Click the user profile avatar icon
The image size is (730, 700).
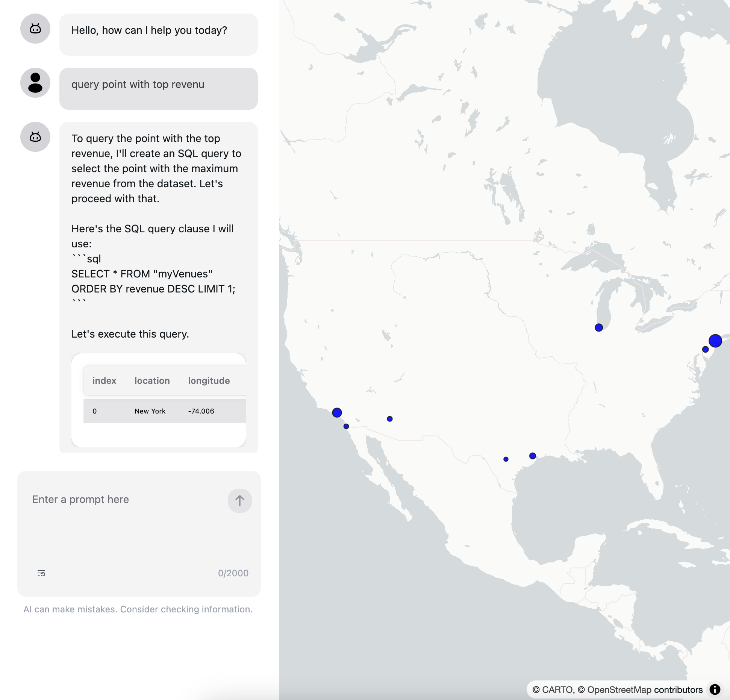pyautogui.click(x=35, y=83)
